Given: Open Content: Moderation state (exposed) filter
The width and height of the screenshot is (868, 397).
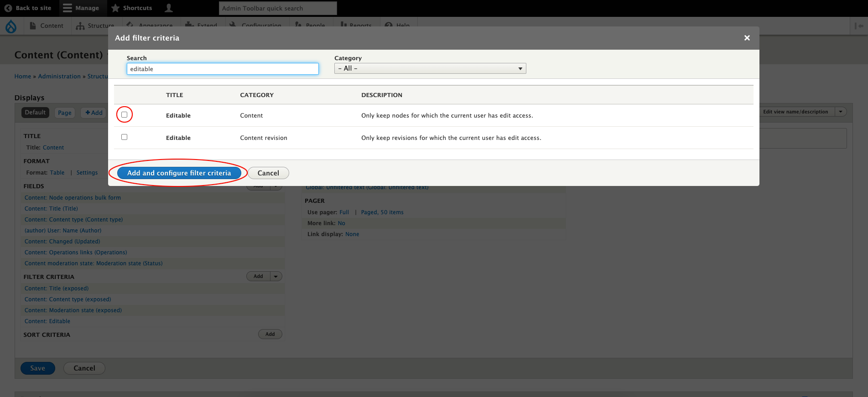Looking at the screenshot, I should coord(73,310).
